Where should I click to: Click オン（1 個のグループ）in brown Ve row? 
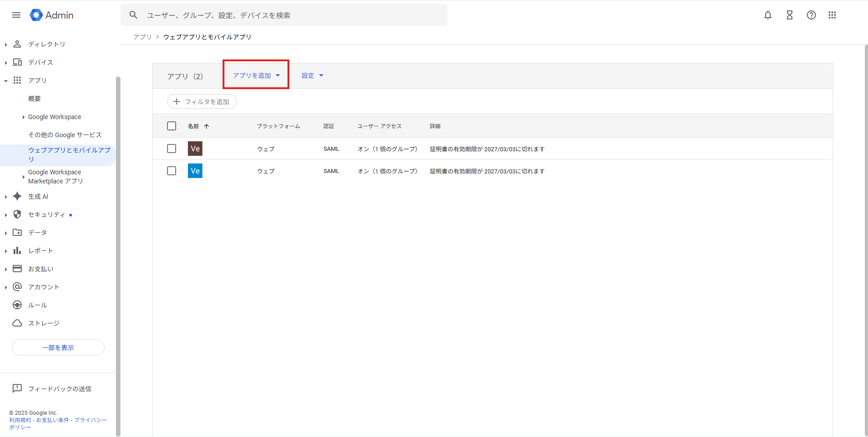tap(388, 149)
